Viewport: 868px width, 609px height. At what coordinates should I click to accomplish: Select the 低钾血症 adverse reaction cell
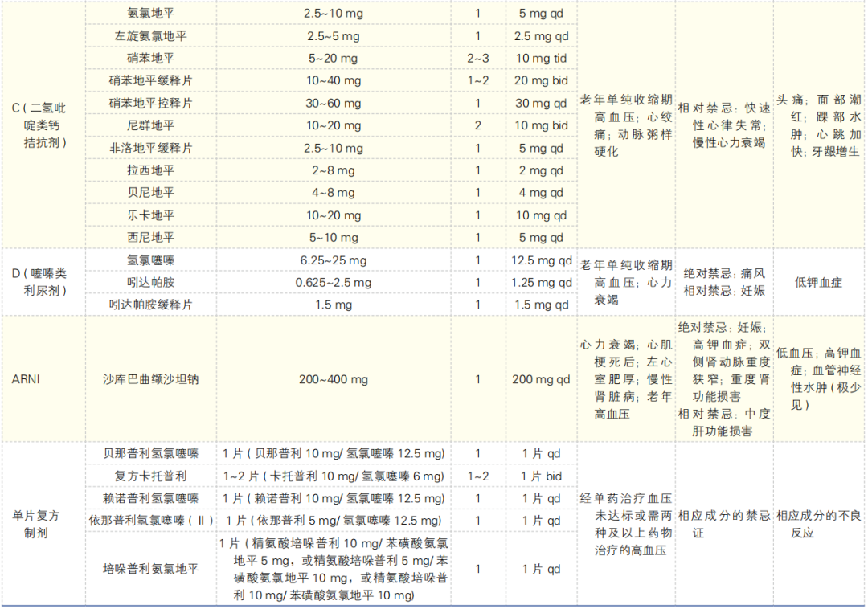coord(818,282)
